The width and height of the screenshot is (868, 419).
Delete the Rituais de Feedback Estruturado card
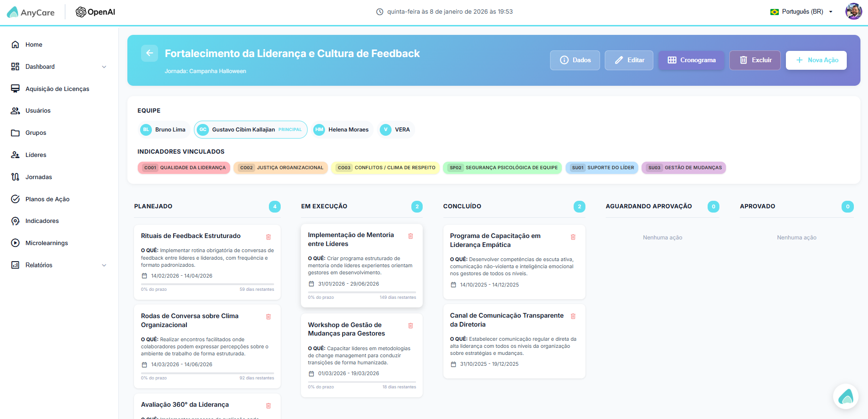point(268,237)
